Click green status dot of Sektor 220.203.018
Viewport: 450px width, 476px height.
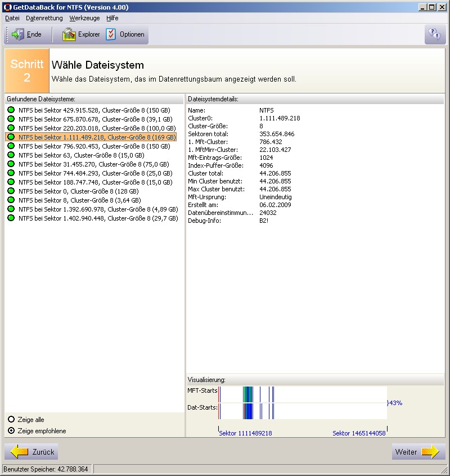tap(11, 128)
